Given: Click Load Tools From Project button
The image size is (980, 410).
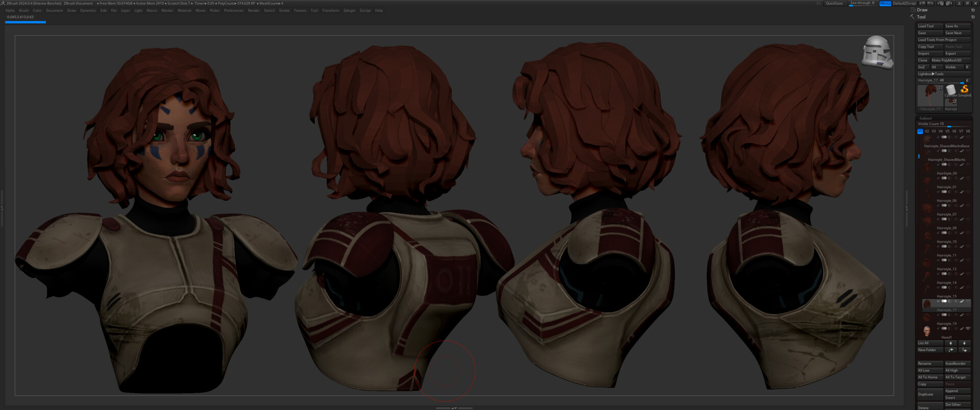Looking at the screenshot, I should point(944,40).
